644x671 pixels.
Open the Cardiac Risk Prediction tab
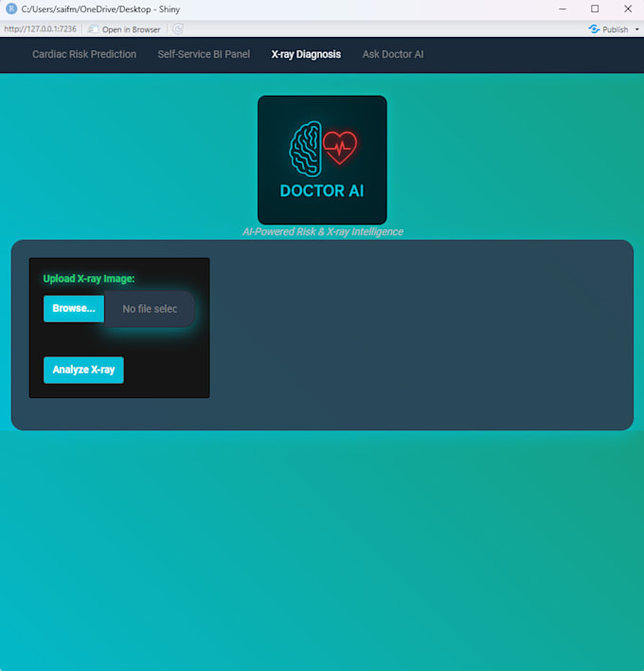84,54
